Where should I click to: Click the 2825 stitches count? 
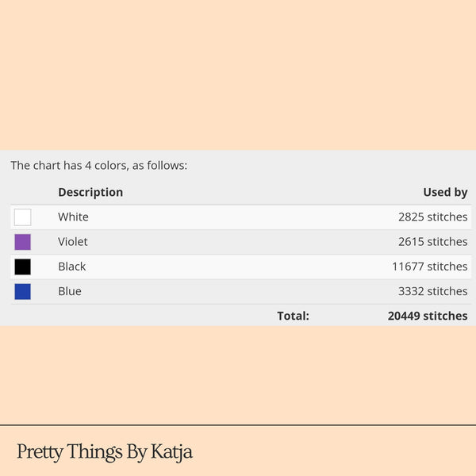[432, 217]
